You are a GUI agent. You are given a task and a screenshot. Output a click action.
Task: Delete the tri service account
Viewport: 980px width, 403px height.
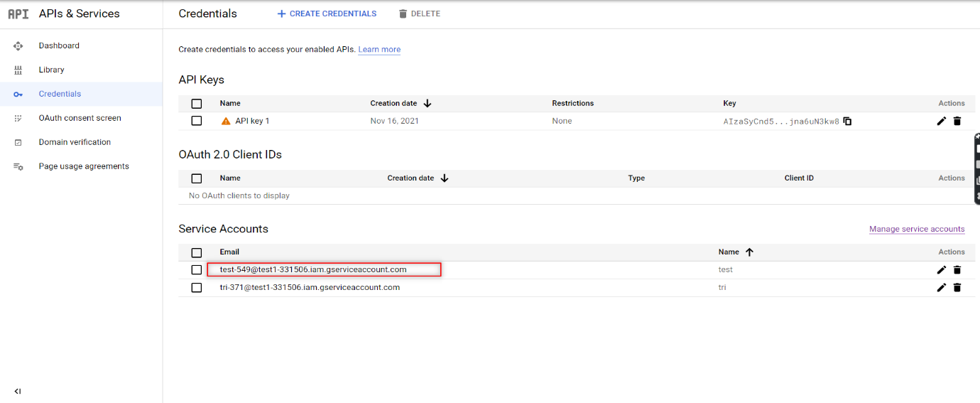pos(957,288)
